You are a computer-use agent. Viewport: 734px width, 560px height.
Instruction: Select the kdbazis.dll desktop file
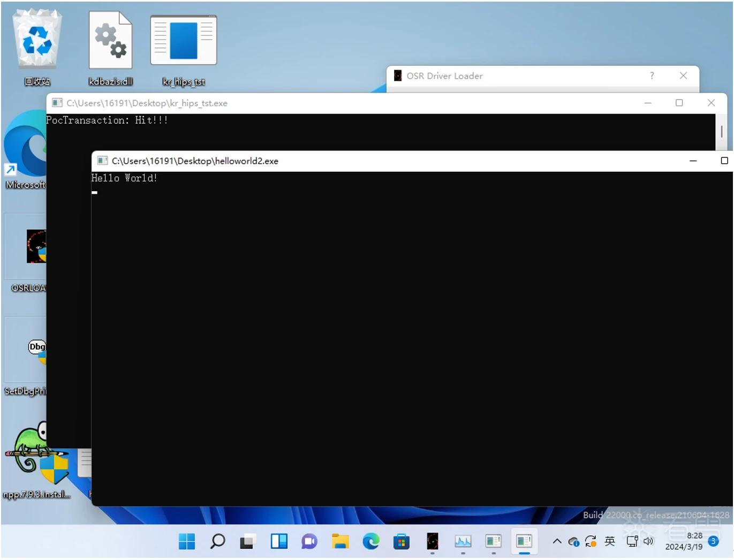(110, 48)
